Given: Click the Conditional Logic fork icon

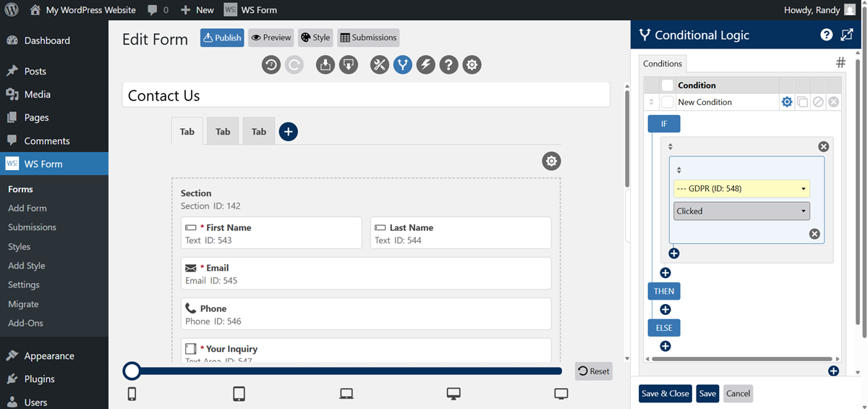Looking at the screenshot, I should click(x=403, y=65).
